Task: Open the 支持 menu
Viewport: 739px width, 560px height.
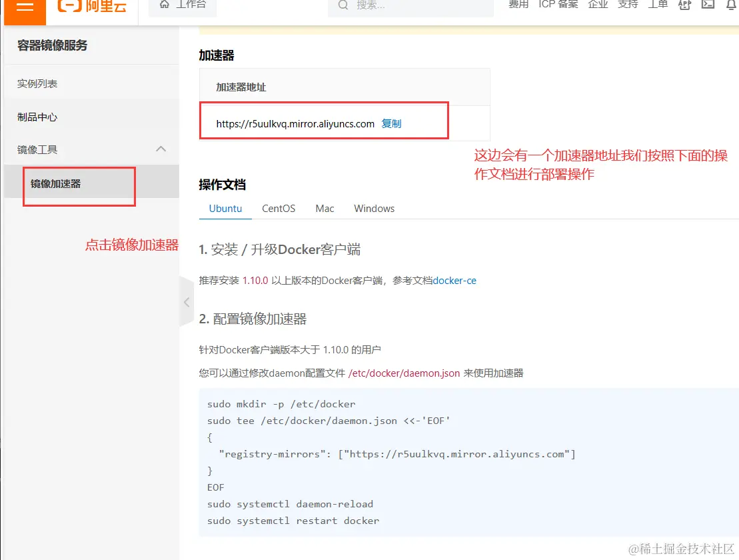Action: pyautogui.click(x=628, y=5)
